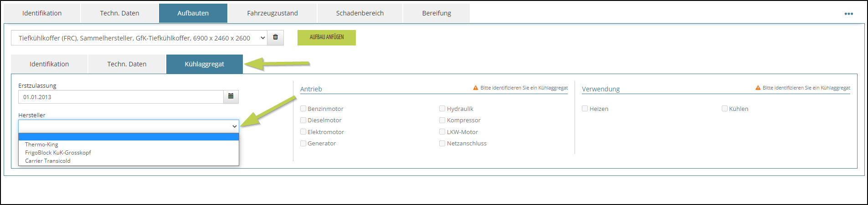Expand the Tiefkühlkoffer Aufbau dropdown

[x=139, y=38]
